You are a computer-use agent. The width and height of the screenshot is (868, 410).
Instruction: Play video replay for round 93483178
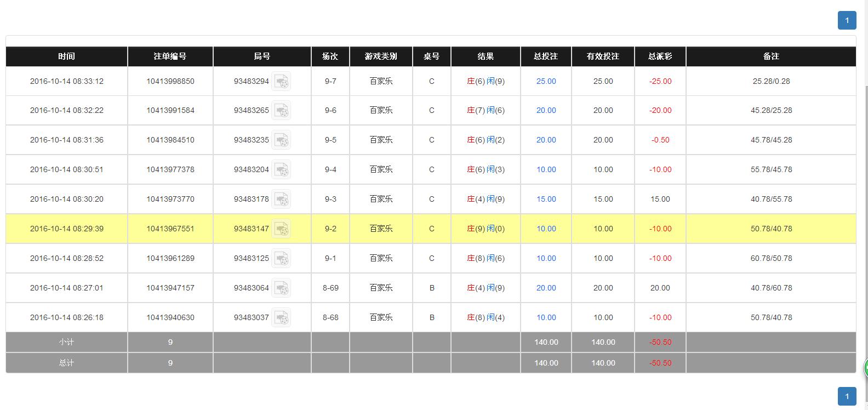pos(281,200)
